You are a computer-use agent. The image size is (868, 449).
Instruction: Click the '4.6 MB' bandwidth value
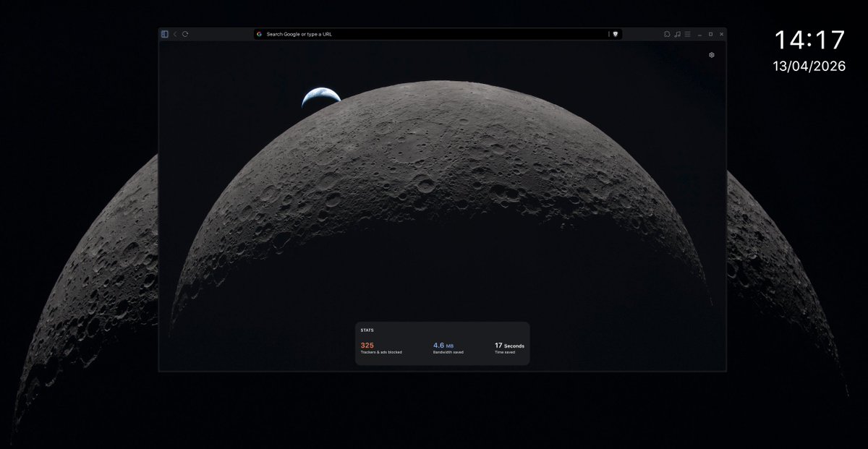pyautogui.click(x=443, y=346)
